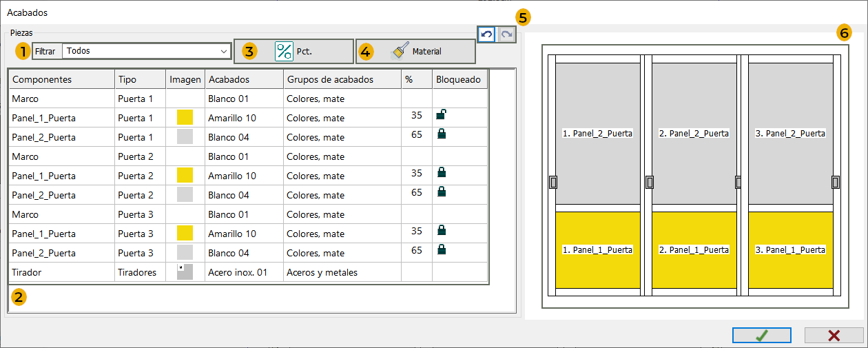
Task: Click the Tiradores type cell
Action: tap(140, 272)
